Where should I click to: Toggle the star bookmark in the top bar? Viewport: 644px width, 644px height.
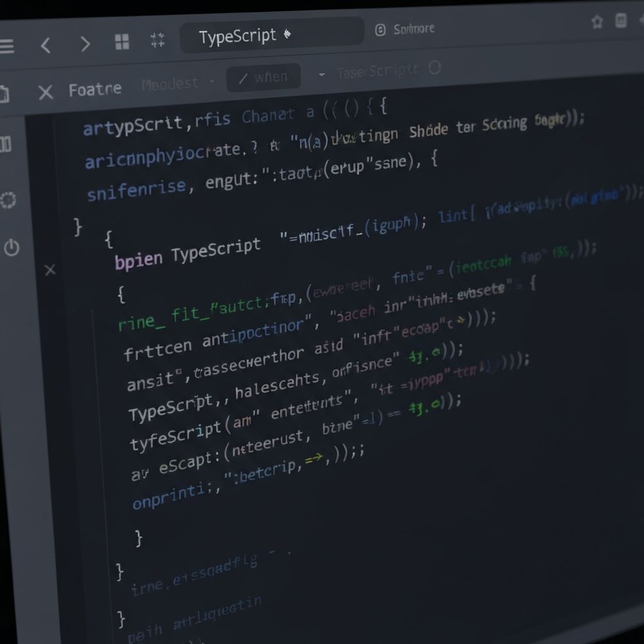coord(596,22)
